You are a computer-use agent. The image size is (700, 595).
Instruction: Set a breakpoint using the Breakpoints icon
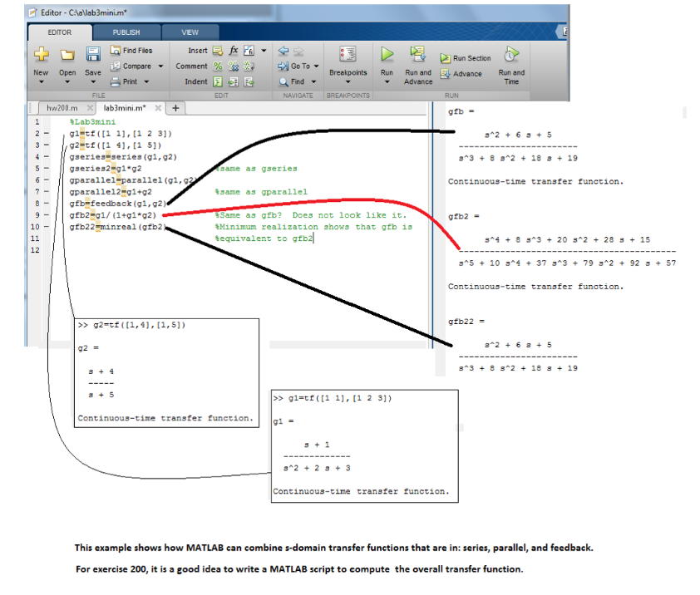click(x=348, y=54)
